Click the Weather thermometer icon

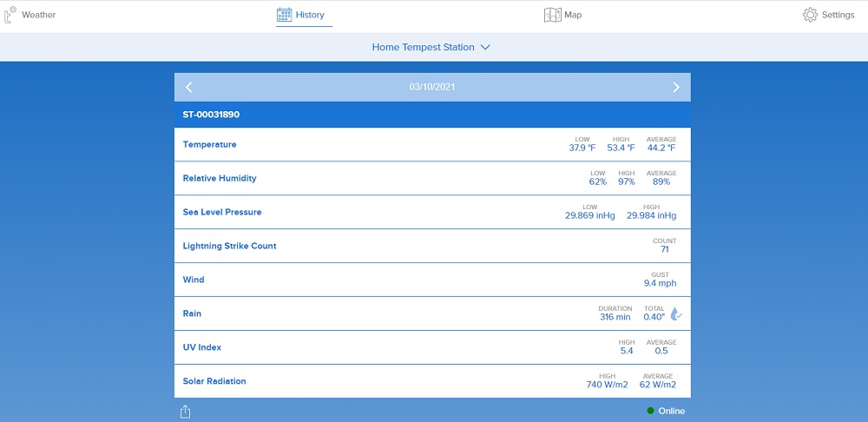[10, 15]
